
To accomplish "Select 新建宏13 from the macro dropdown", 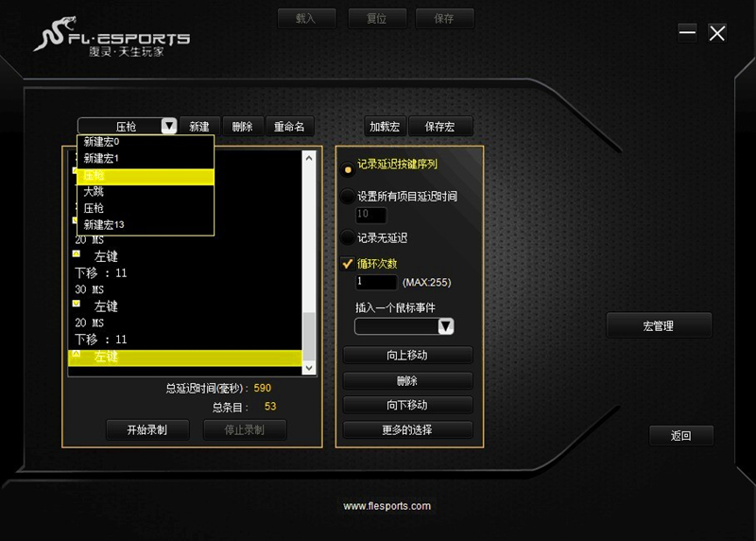I will pyautogui.click(x=146, y=224).
